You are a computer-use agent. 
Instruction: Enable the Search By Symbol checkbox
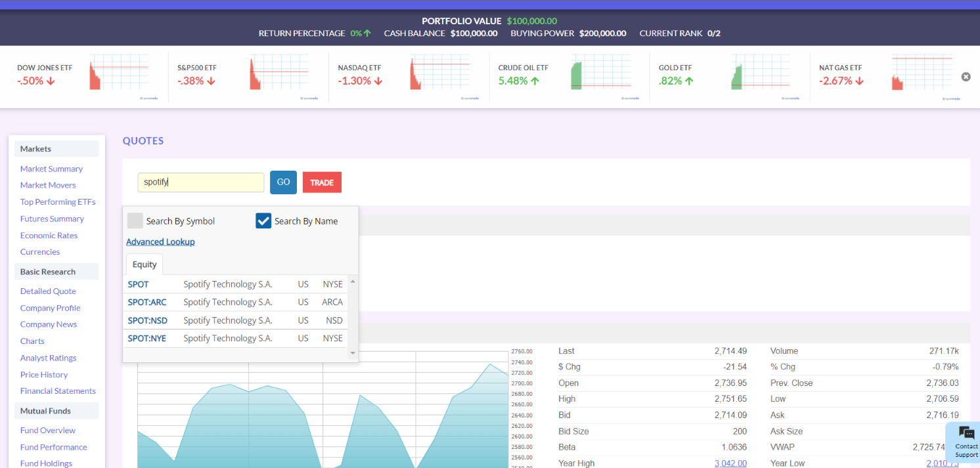(x=135, y=221)
